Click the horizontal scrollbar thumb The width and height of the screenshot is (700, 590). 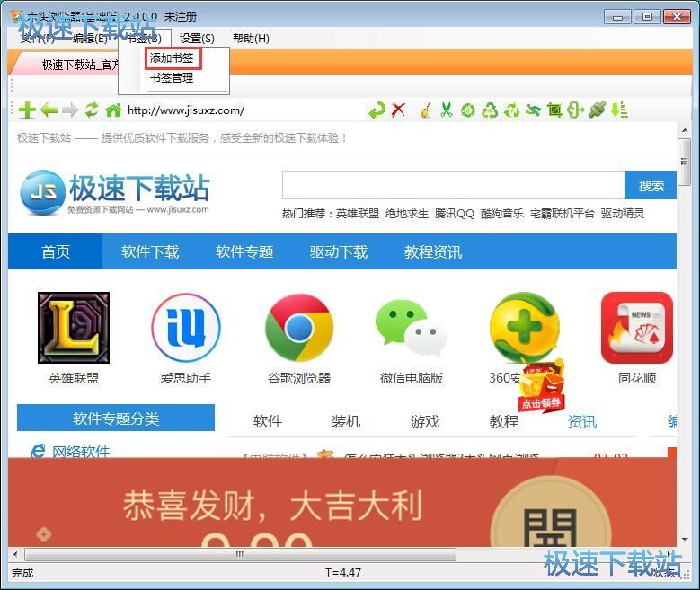(x=240, y=554)
